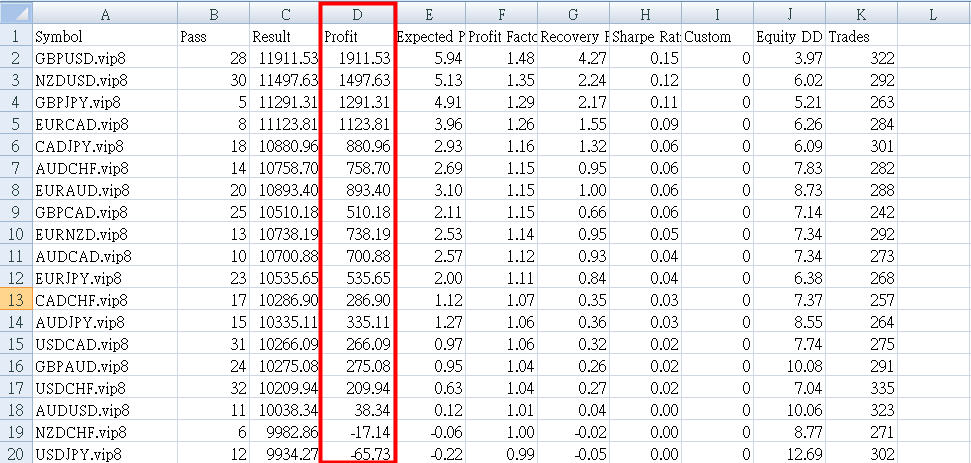Select the Equity DD header cell

(x=790, y=36)
